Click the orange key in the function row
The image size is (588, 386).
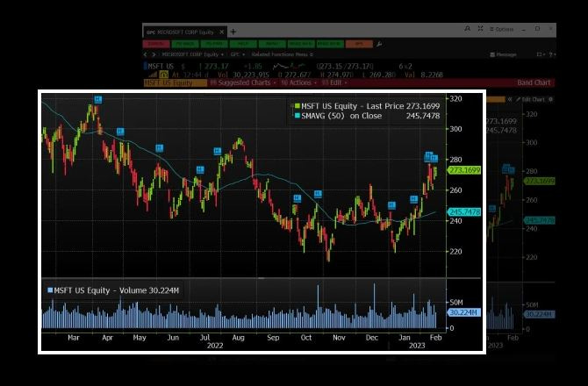(359, 44)
